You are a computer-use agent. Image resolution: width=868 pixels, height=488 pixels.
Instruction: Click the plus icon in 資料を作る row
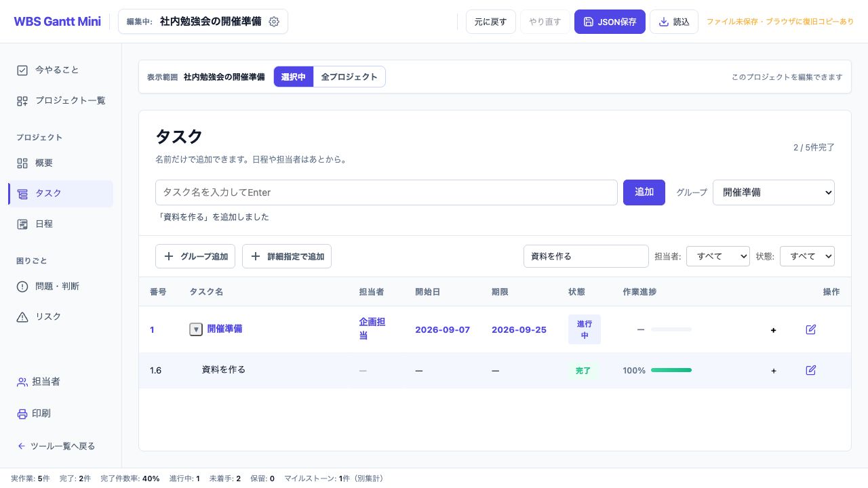[773, 371]
